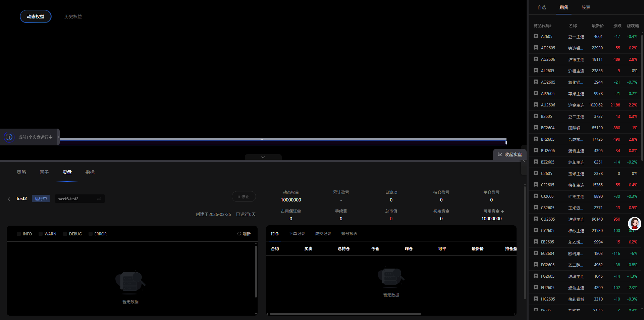Click the 刷新 refresh icon in log panel
Screen dimensions: 644x320
pyautogui.click(x=239, y=234)
